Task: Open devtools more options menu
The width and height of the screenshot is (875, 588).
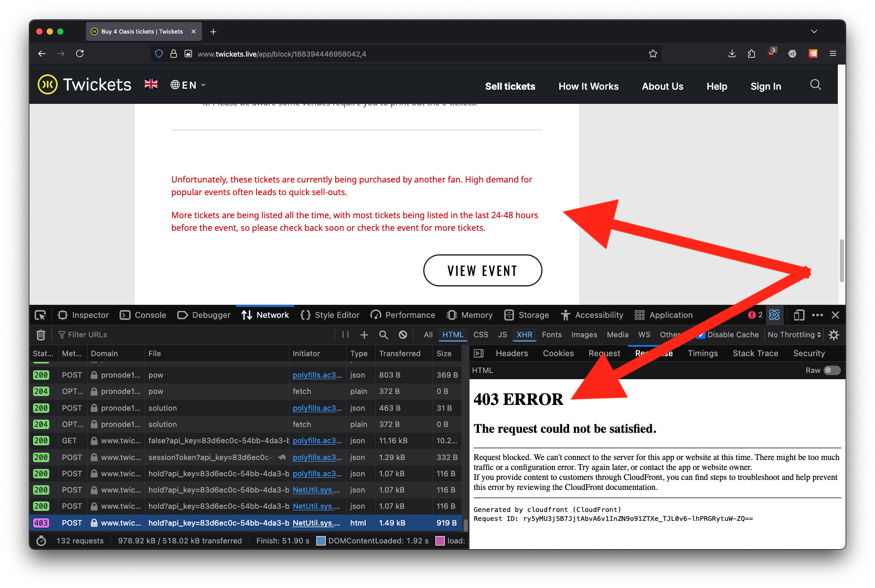Action: (817, 315)
